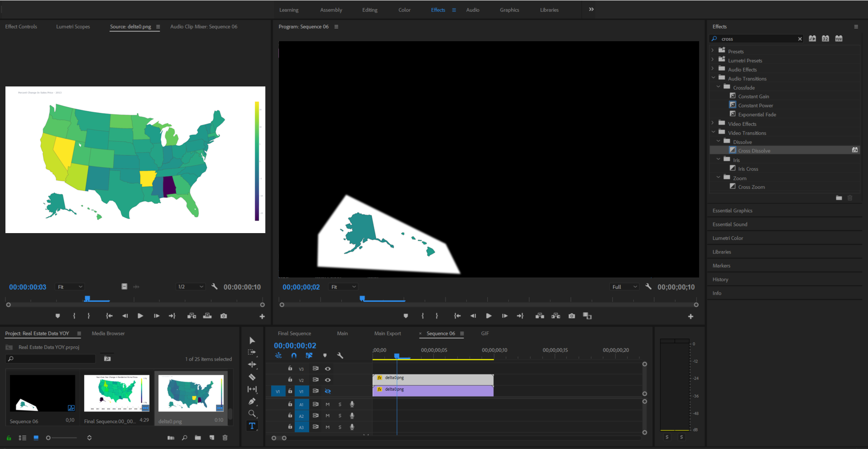Click Export Frame camera icon in Program monitor

(x=572, y=316)
